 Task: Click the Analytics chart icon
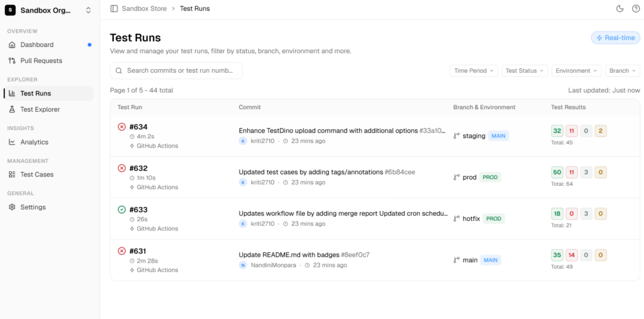point(13,142)
